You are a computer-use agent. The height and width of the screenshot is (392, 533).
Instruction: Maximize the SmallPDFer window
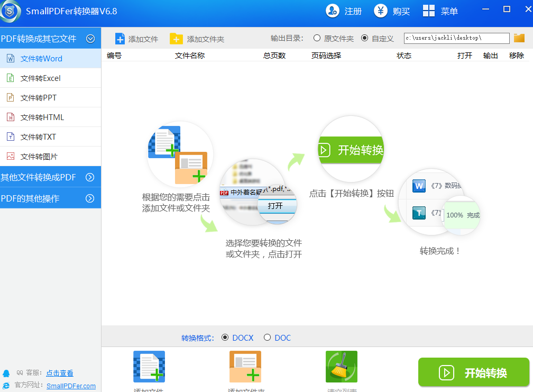[507, 9]
